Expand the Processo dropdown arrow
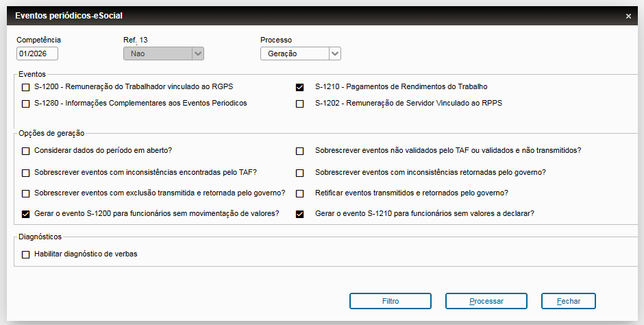The height and width of the screenshot is (325, 644). (334, 53)
